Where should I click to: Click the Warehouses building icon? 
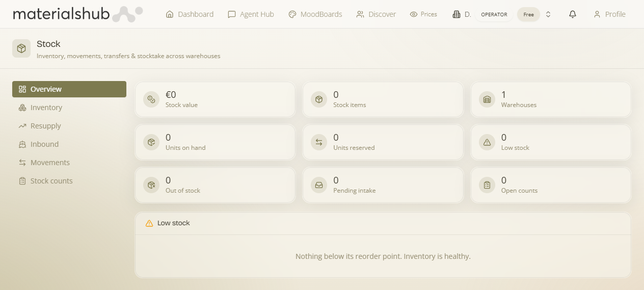pos(487,99)
